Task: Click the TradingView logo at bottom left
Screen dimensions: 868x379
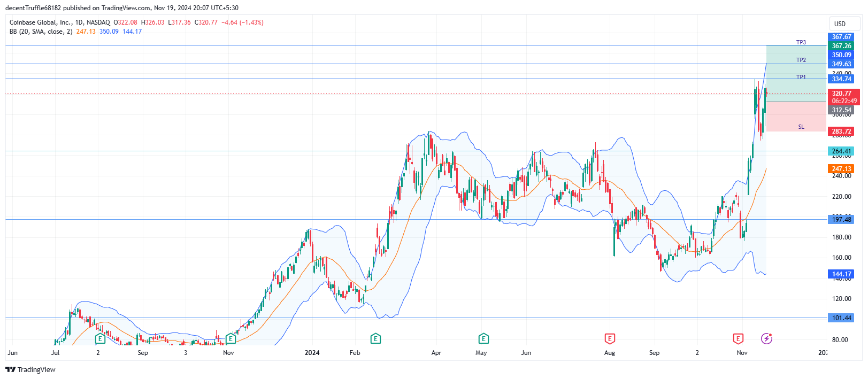Action: [30, 369]
